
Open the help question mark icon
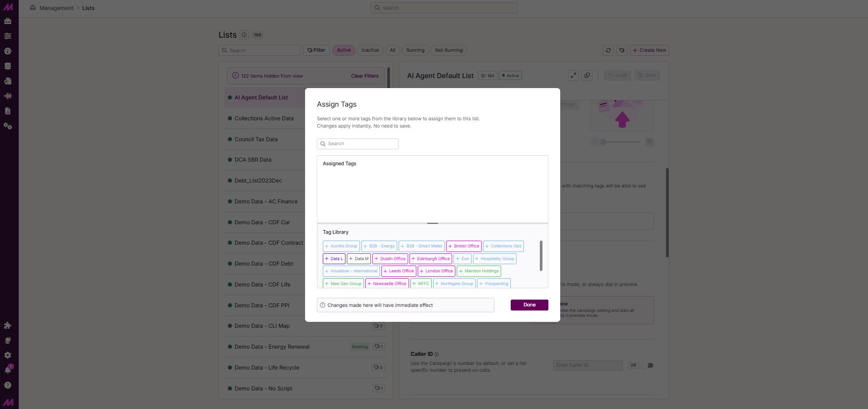pyautogui.click(x=8, y=385)
